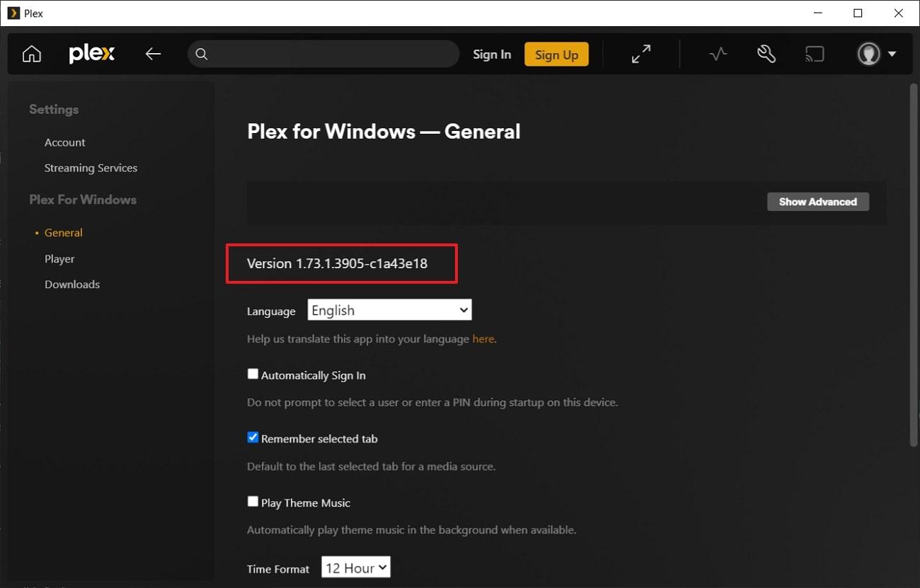Click the Sign Up button
920x588 pixels.
coord(556,53)
